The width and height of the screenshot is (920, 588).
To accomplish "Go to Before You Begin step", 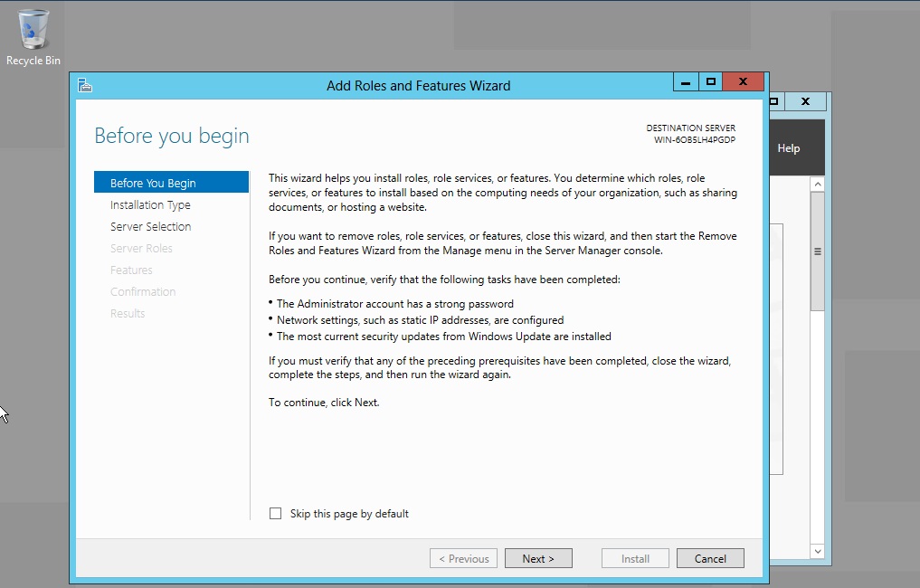I will (171, 183).
